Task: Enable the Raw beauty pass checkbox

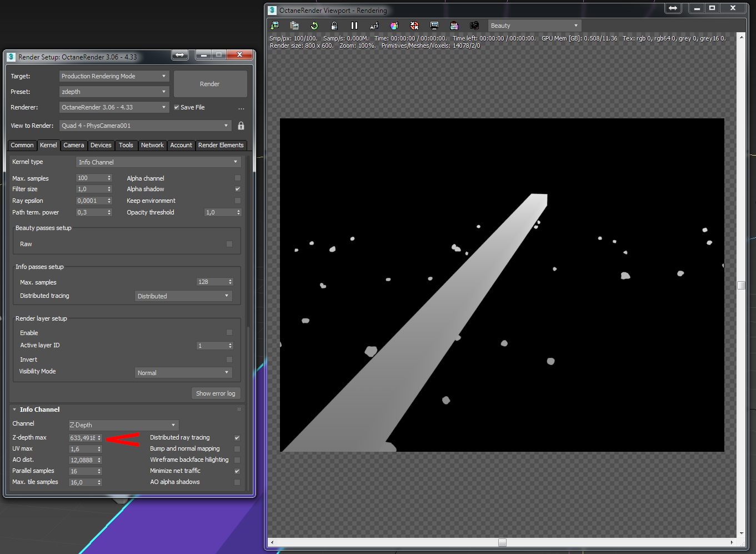Action: [x=229, y=244]
